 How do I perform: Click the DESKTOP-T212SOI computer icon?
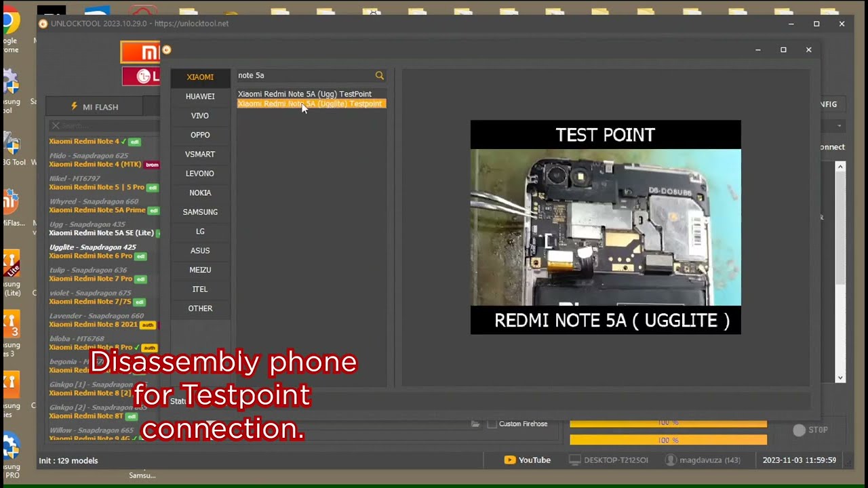coord(574,460)
